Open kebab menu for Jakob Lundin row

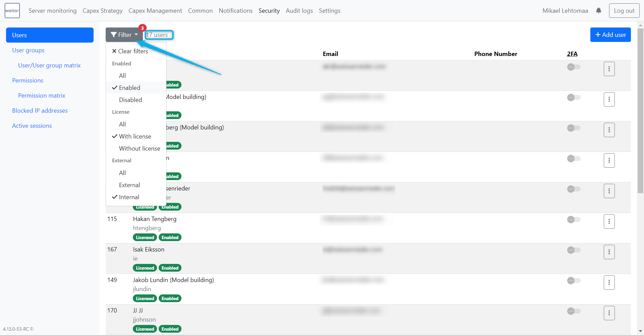coord(609,282)
